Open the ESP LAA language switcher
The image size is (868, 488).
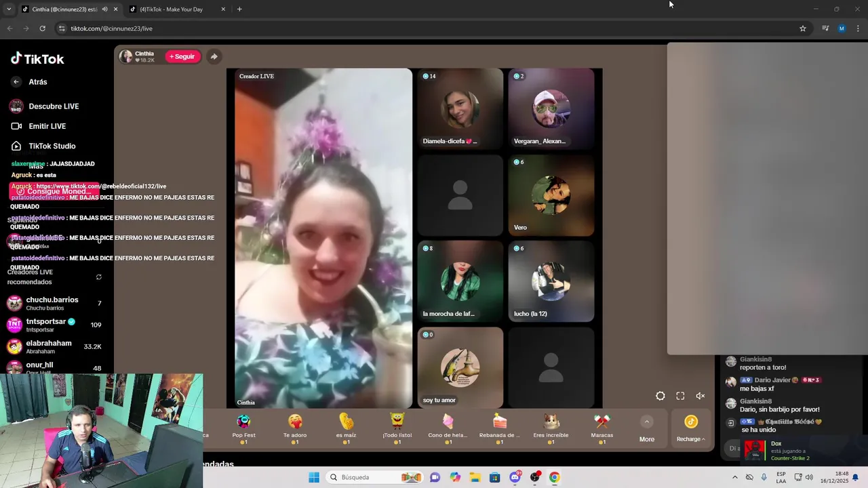click(781, 477)
